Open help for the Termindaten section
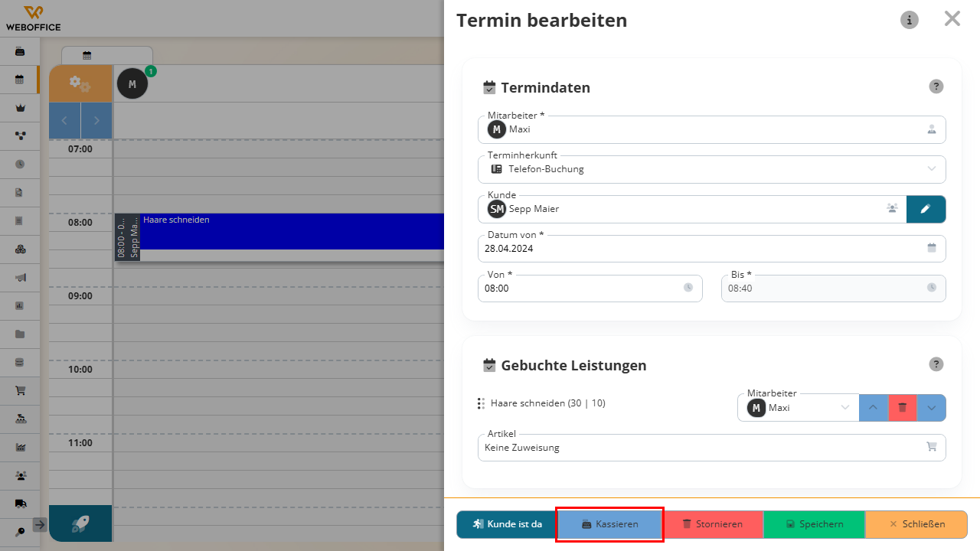The image size is (980, 551). pyautogui.click(x=936, y=86)
